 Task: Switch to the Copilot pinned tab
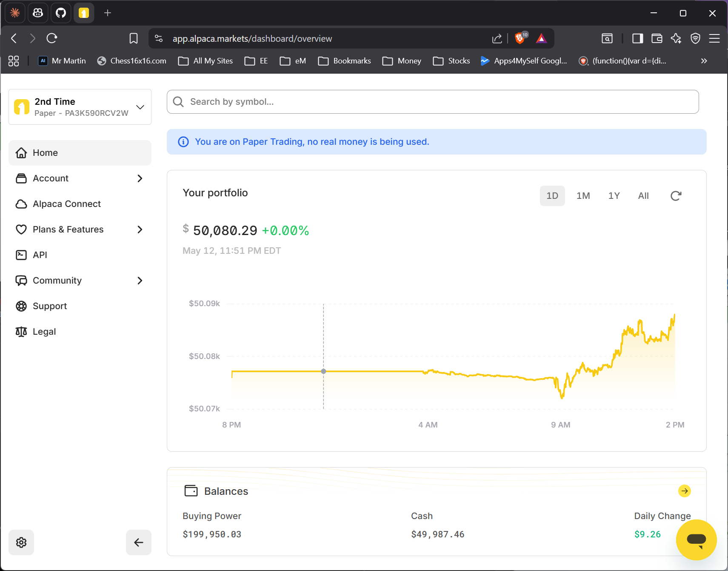click(x=38, y=13)
